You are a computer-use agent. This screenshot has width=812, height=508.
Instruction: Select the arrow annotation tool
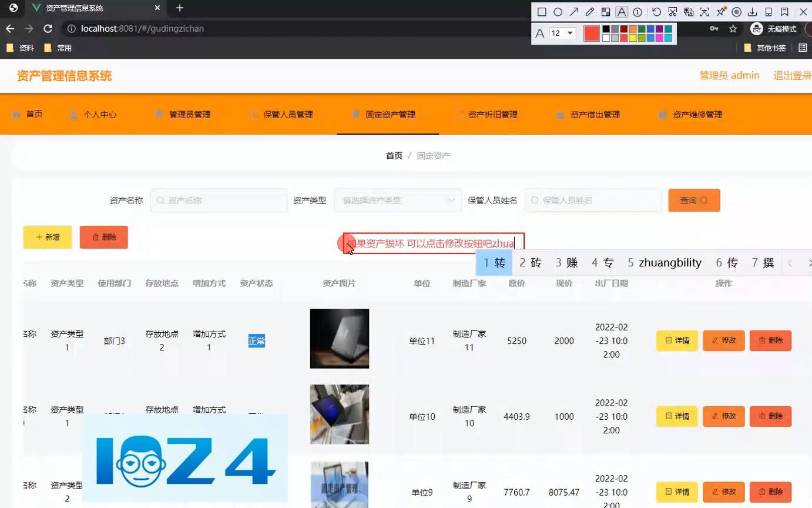click(574, 12)
